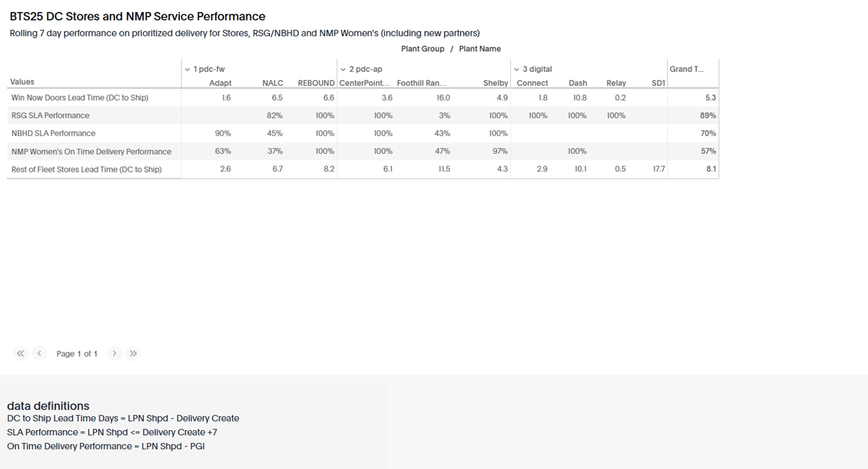
Task: Select the Shelby column header
Action: pyautogui.click(x=495, y=83)
